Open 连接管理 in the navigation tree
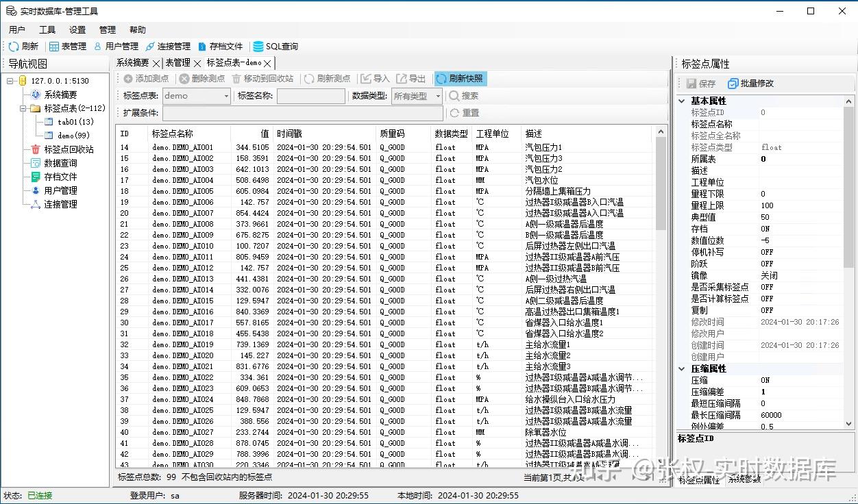858x504 pixels. point(60,204)
